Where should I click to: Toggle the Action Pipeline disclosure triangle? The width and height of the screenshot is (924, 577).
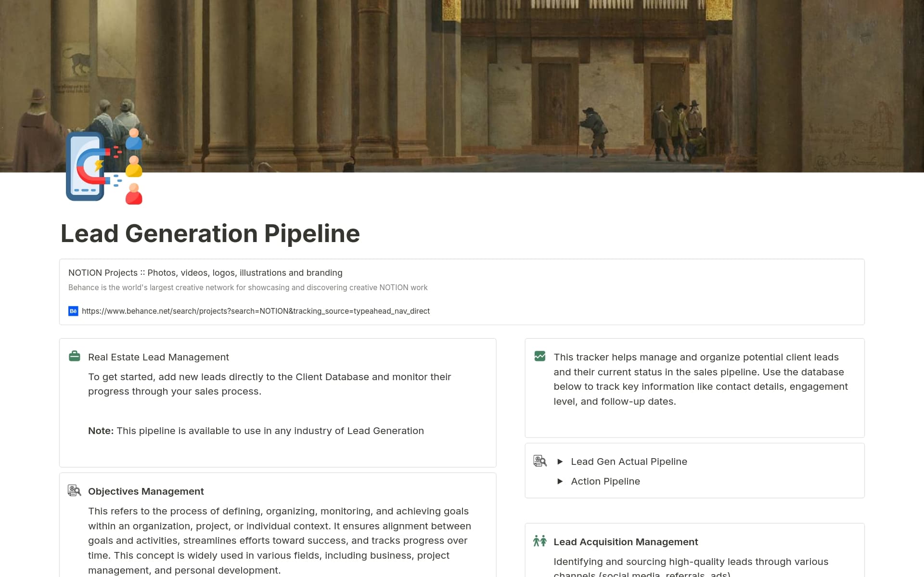coord(560,481)
